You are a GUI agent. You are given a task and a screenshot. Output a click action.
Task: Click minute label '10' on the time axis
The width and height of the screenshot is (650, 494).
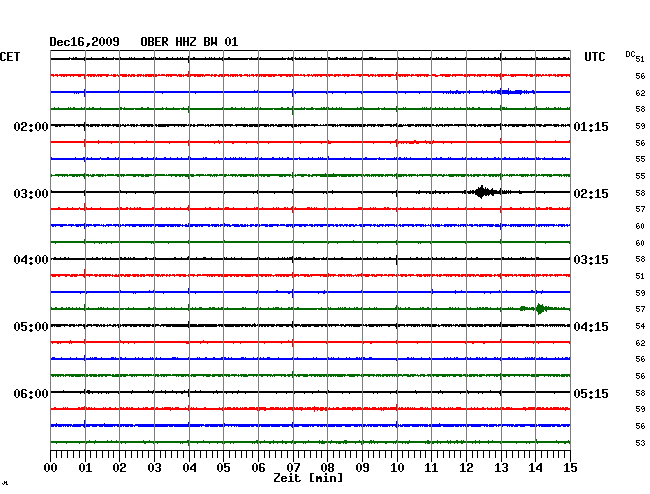tap(397, 467)
